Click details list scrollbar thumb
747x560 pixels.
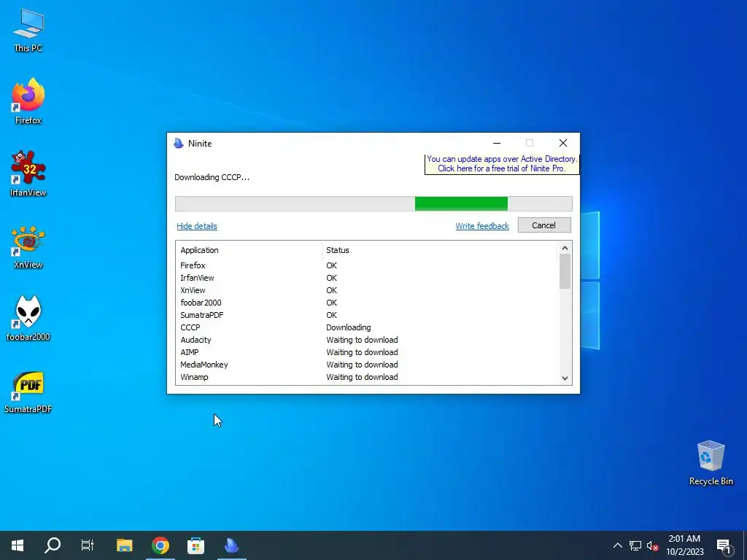565,271
